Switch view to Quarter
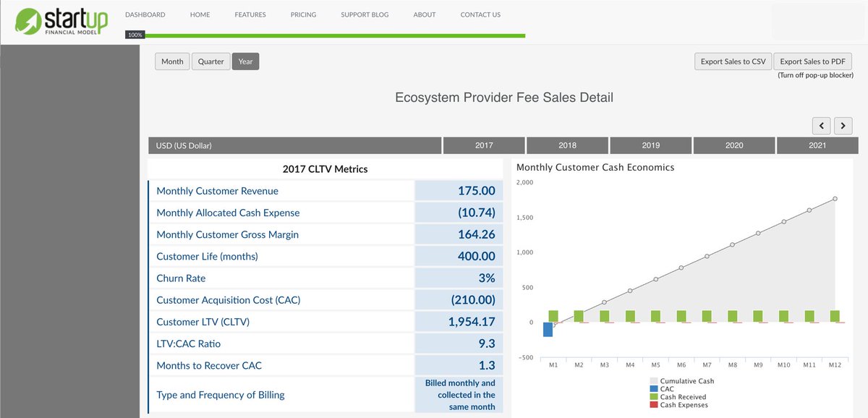This screenshot has height=418, width=868. [x=211, y=61]
